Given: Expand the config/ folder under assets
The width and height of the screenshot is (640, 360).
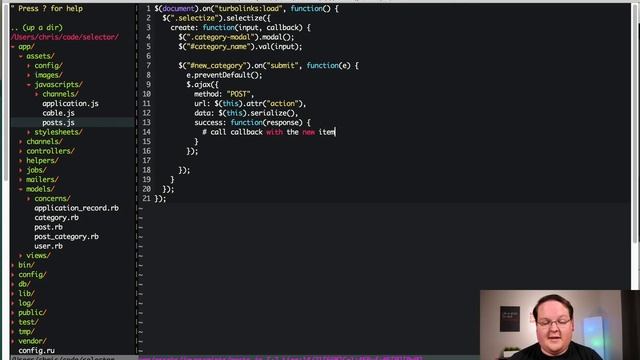Looking at the screenshot, I should point(29,66).
